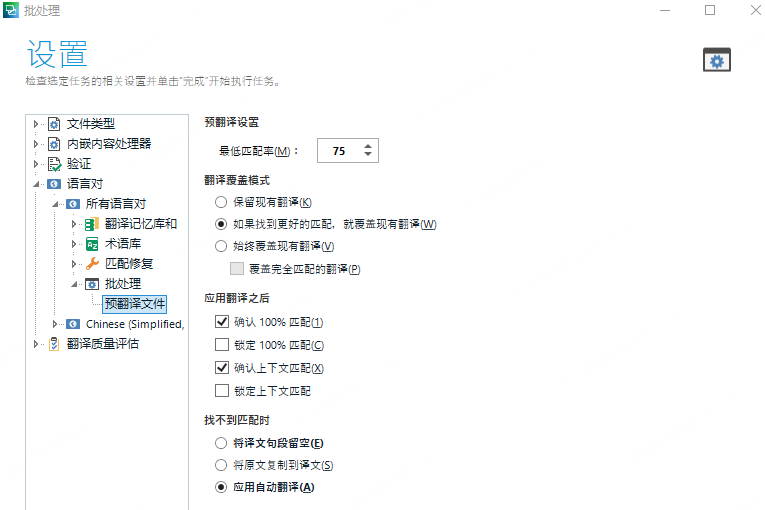Select 翻译质量评估 tree label
765x510 pixels.
(x=103, y=344)
